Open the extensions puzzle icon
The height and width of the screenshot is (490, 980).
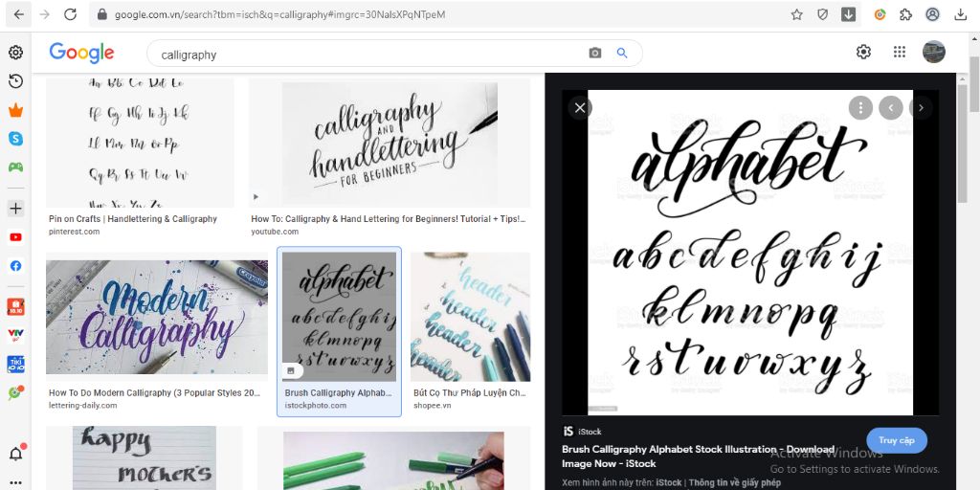905,14
